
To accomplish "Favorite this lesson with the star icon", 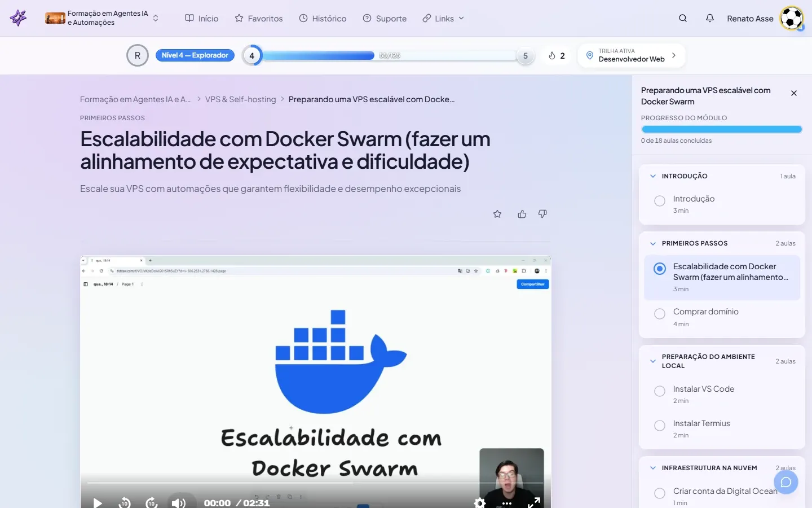I will pyautogui.click(x=497, y=214).
